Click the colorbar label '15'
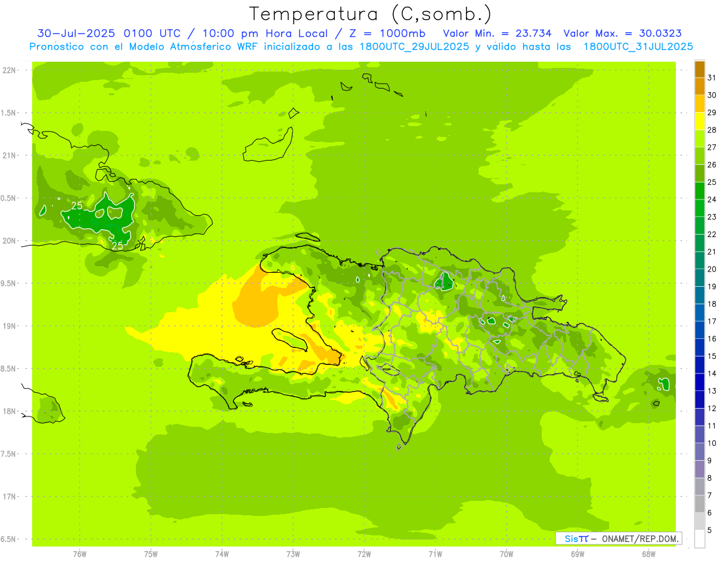 [x=712, y=356]
